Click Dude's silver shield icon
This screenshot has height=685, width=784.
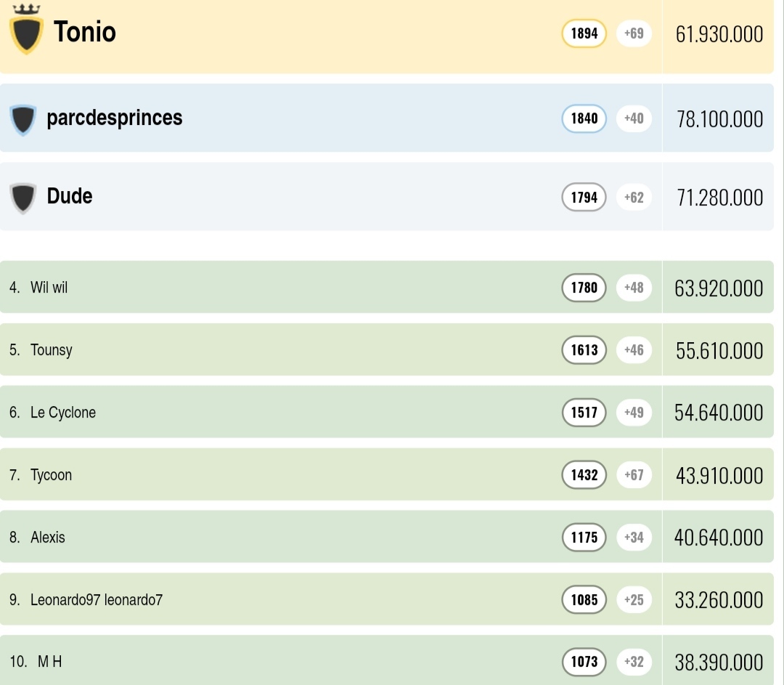23,198
